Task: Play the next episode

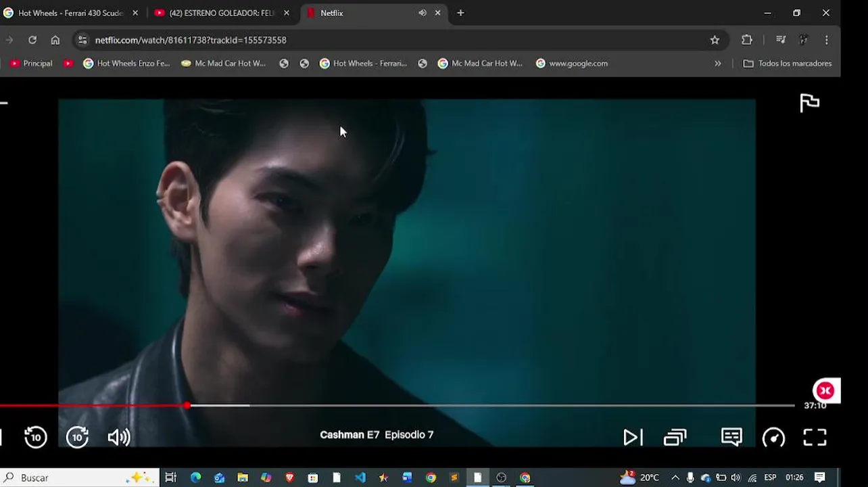Action: coord(633,438)
